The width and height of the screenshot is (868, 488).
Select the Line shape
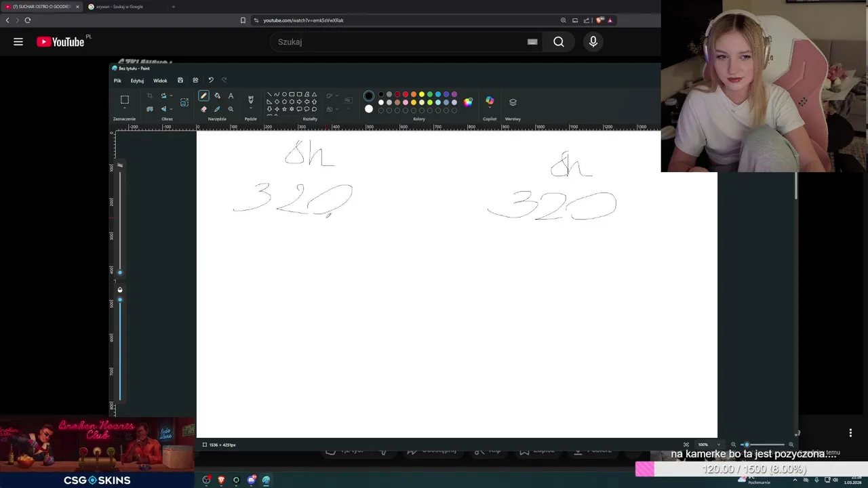pyautogui.click(x=269, y=94)
